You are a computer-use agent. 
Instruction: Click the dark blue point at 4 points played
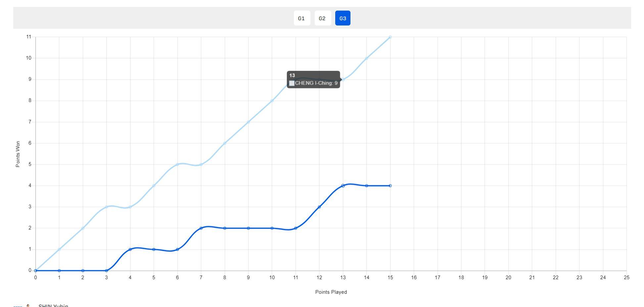pos(130,249)
